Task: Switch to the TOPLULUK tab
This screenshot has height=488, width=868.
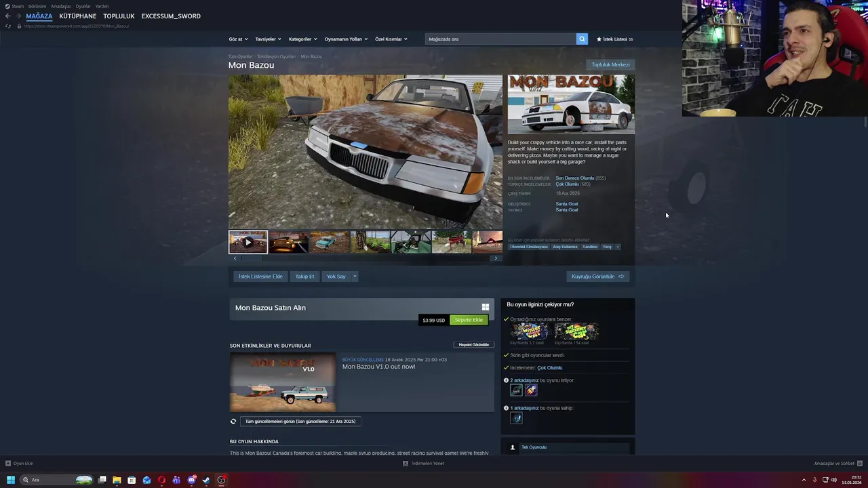Action: click(119, 16)
